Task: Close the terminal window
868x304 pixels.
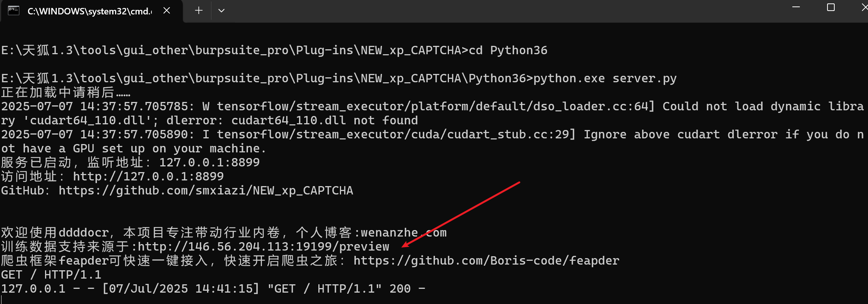Action: coord(864,8)
